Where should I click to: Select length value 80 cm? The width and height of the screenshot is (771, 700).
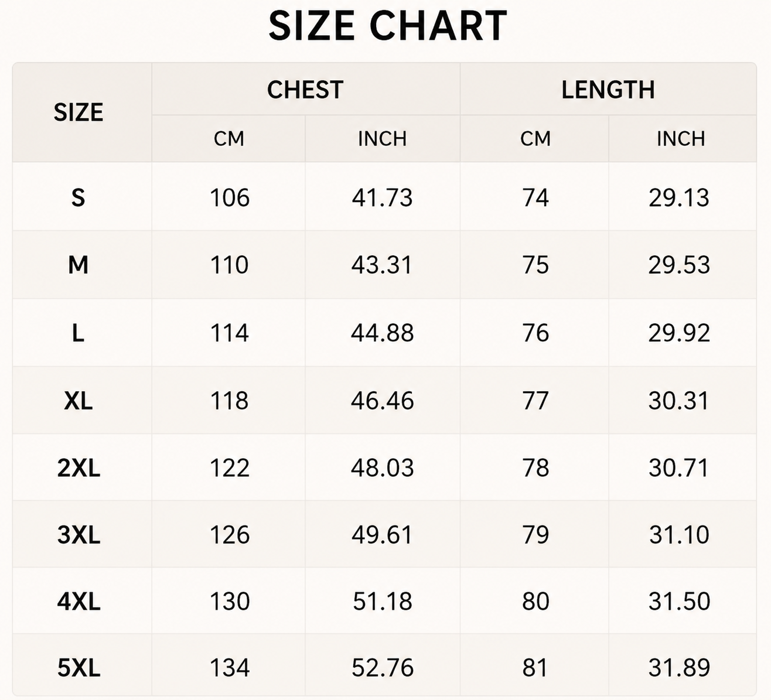click(x=535, y=602)
